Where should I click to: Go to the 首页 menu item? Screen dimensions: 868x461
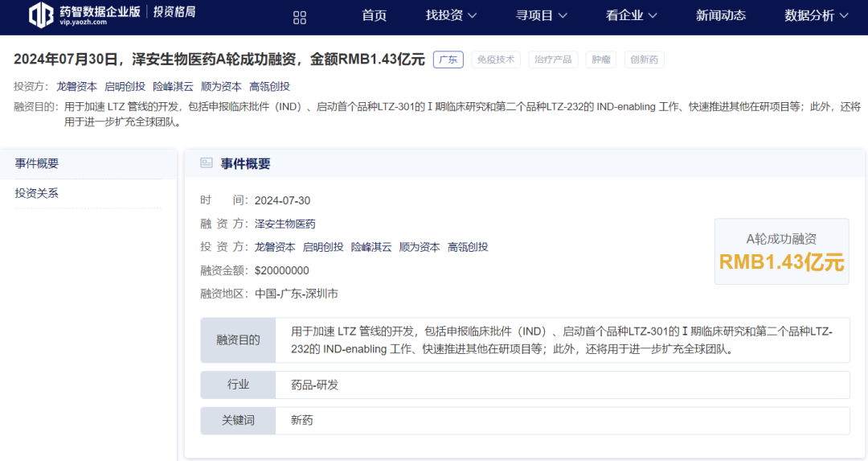(374, 15)
